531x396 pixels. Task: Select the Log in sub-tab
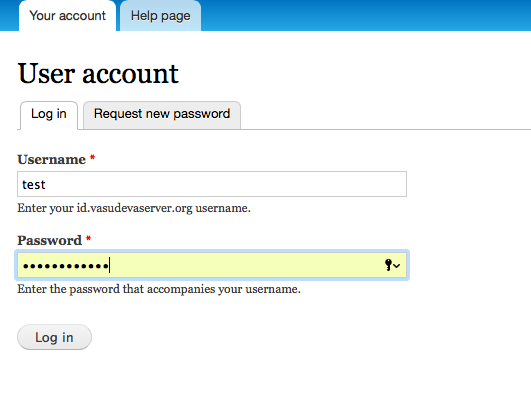[49, 114]
